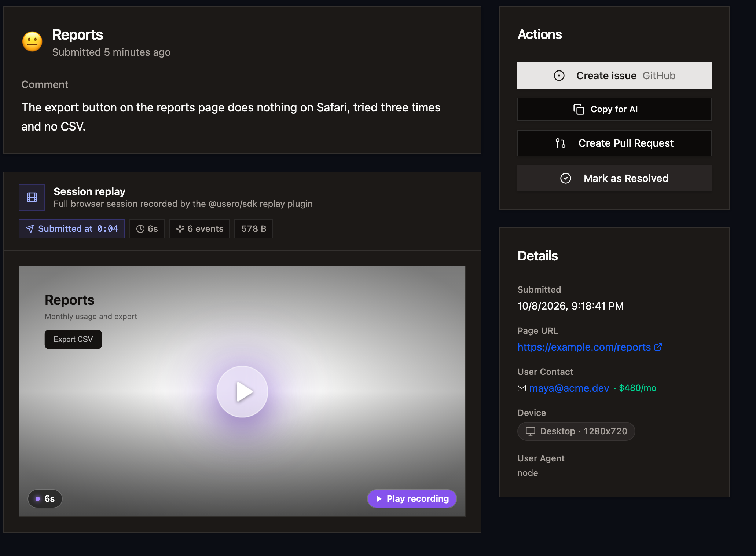Image resolution: width=756 pixels, height=556 pixels.
Task: Select the Submitted at 0:04 chip
Action: 72,229
